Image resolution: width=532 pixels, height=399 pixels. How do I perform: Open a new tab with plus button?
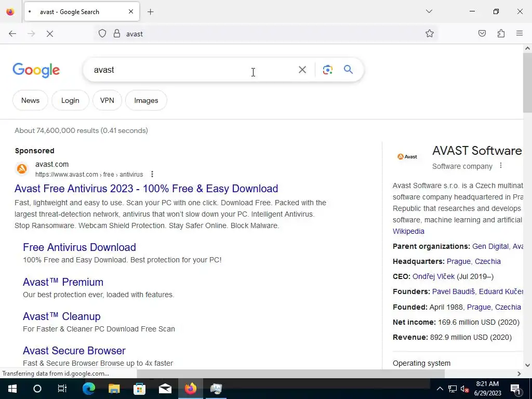(x=151, y=12)
